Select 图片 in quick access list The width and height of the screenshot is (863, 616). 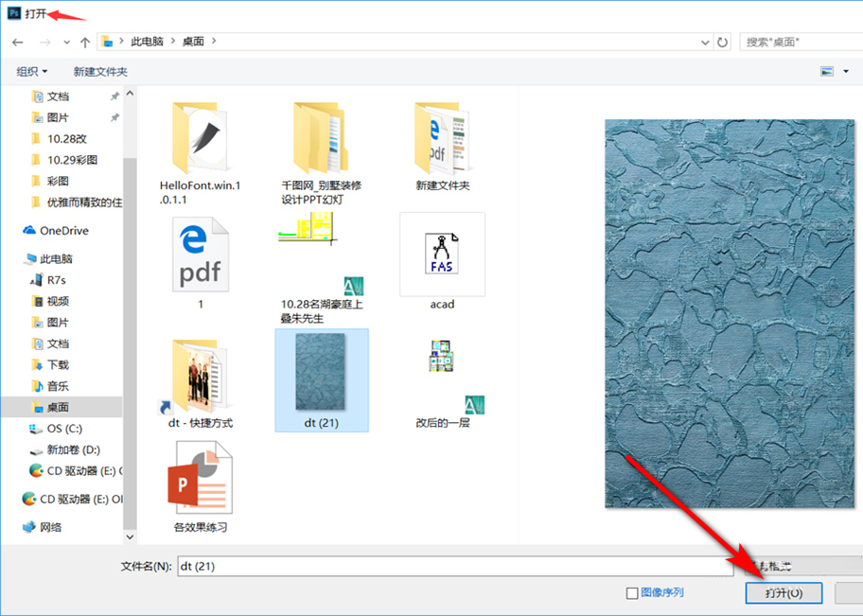pos(58,117)
